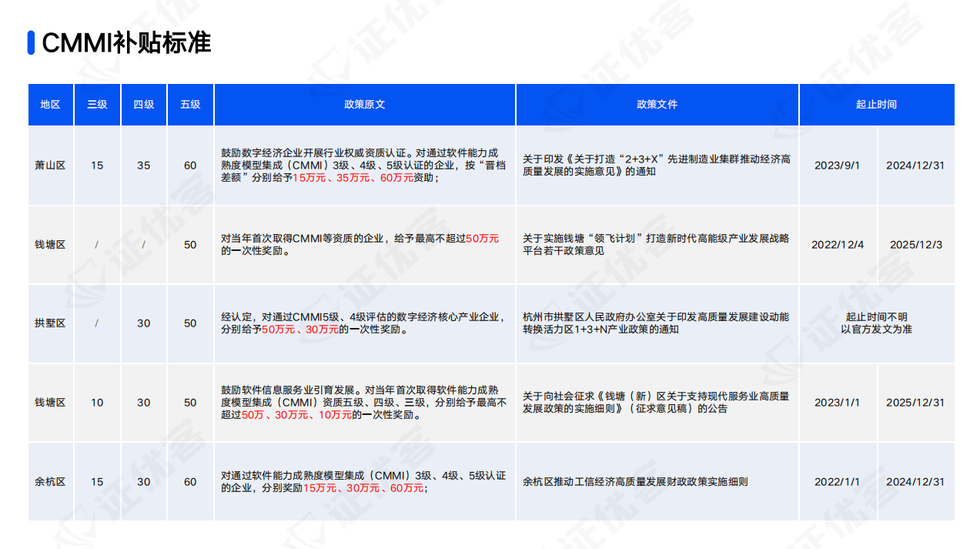Select the cell with value 35

pos(144,166)
